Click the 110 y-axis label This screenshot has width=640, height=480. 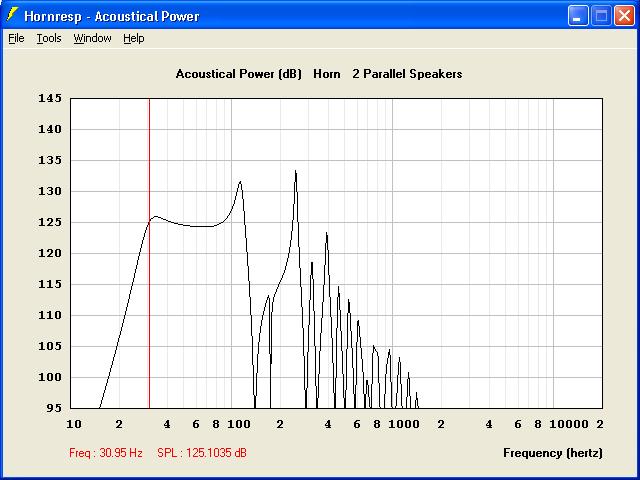(50, 315)
